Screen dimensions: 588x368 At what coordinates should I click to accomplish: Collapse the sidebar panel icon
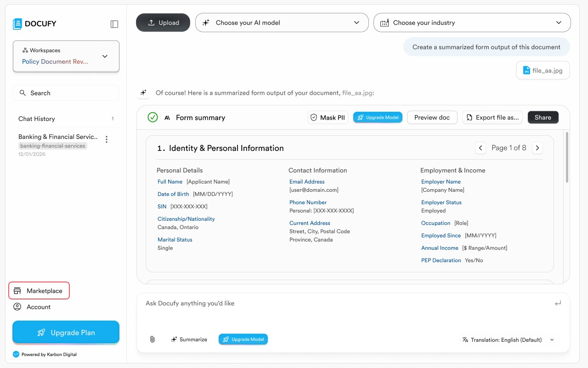[114, 24]
